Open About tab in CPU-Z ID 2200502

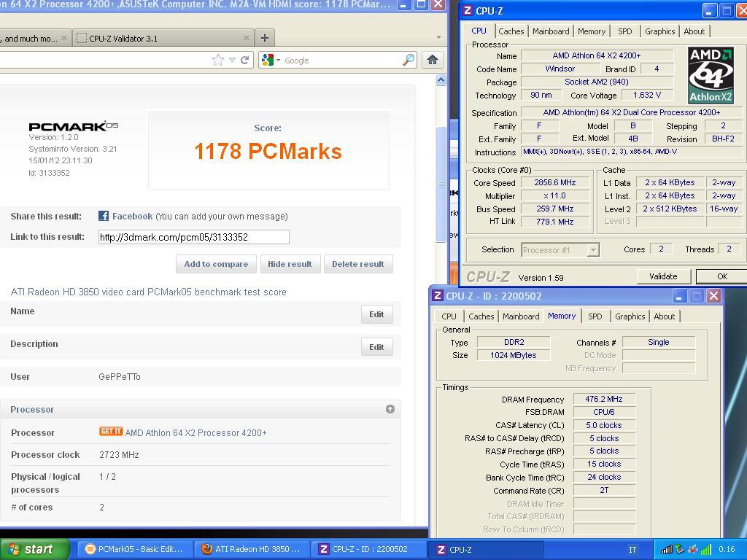[x=664, y=316]
